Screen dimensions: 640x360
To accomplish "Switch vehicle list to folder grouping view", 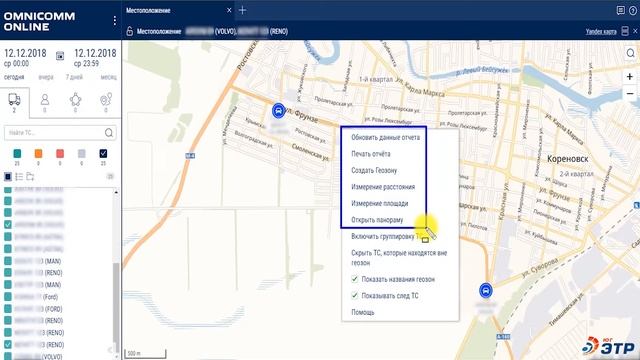I will [30, 177].
